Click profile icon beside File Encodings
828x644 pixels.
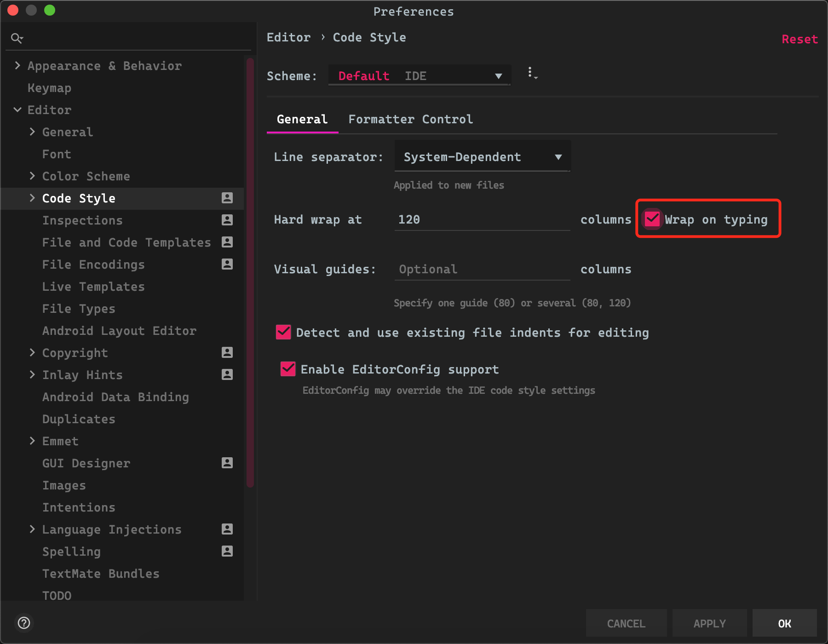coord(227,264)
